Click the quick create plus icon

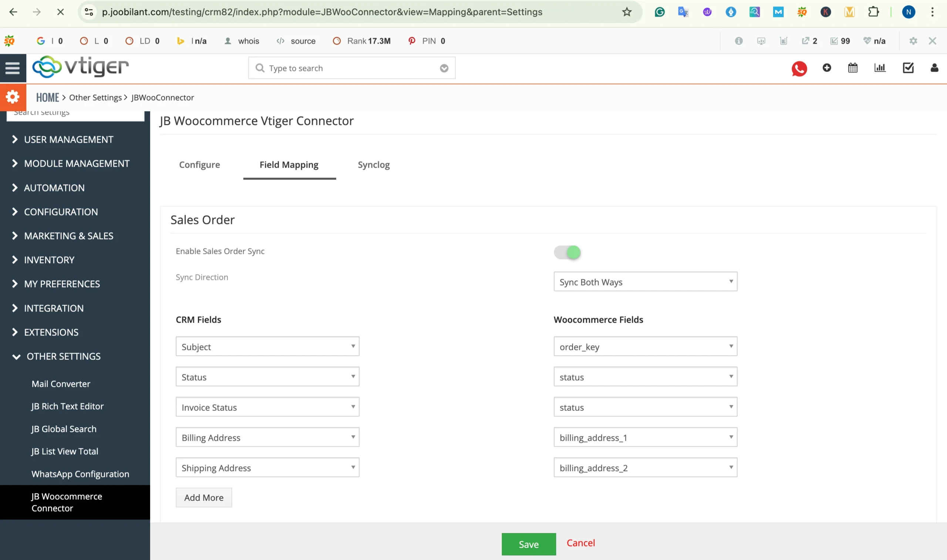(826, 68)
